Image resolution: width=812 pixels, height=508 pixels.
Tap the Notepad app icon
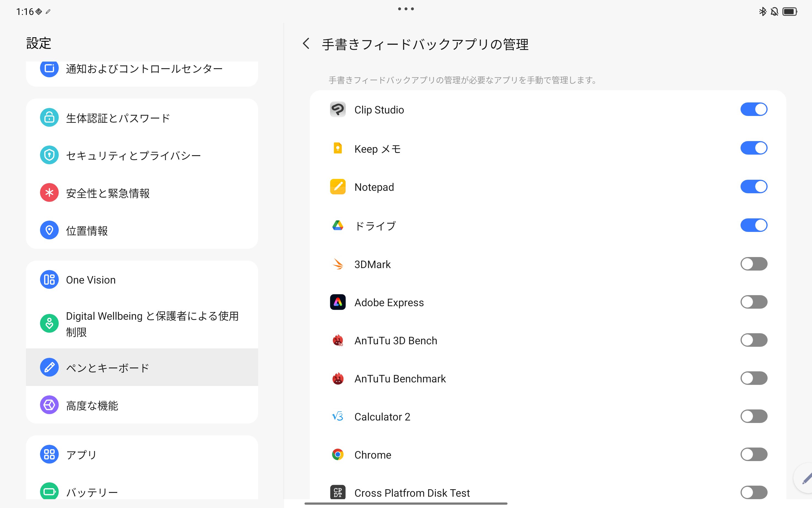pyautogui.click(x=338, y=187)
